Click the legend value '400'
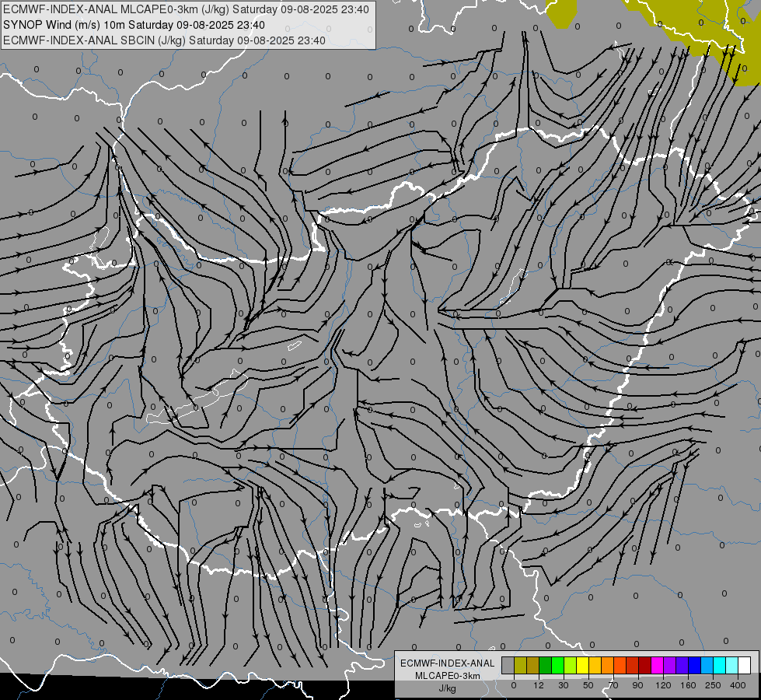Image resolution: width=761 pixels, height=700 pixels. pyautogui.click(x=738, y=685)
